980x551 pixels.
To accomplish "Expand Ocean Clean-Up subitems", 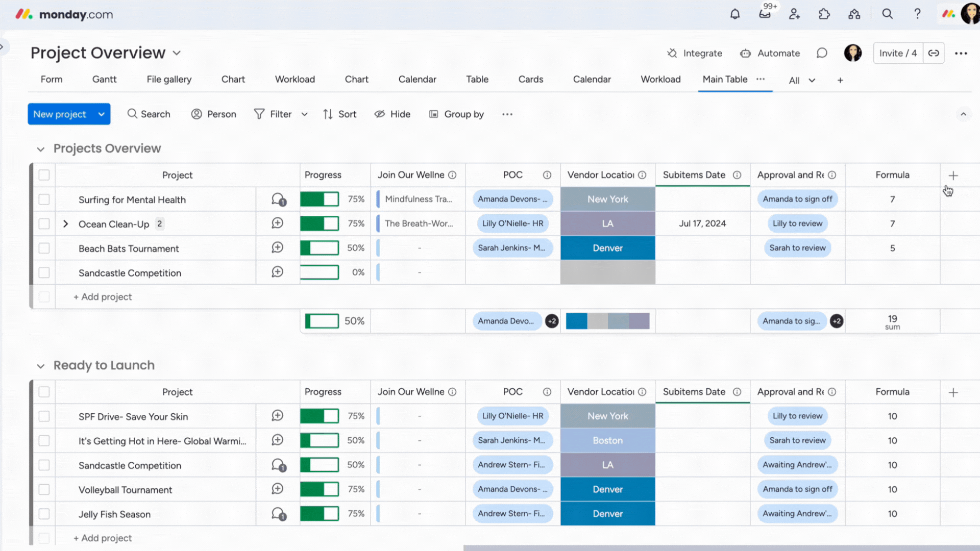I will click(65, 224).
